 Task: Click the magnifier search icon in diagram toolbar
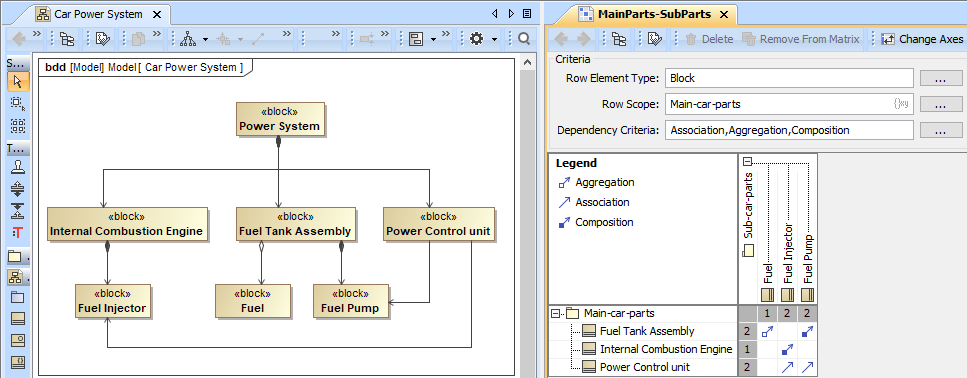click(524, 39)
